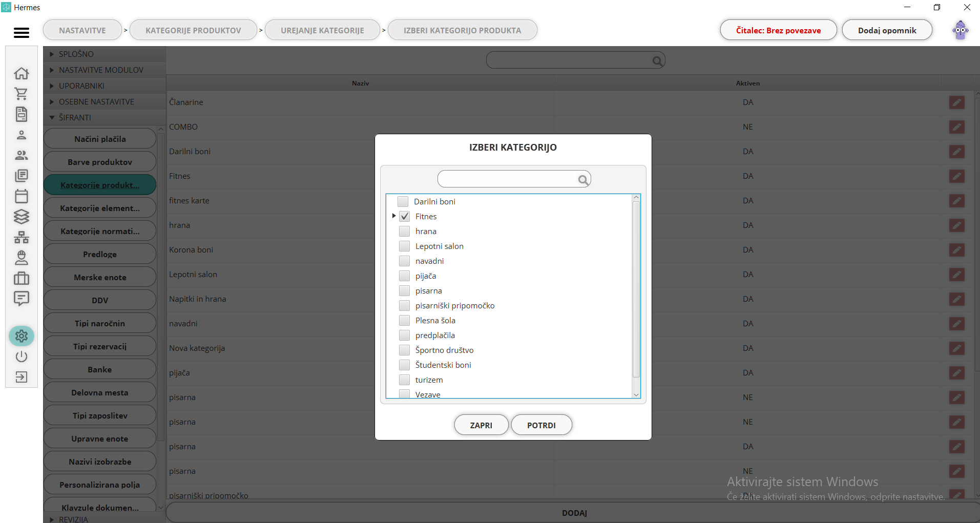Click the DODAJ button at bottom

[574, 513]
